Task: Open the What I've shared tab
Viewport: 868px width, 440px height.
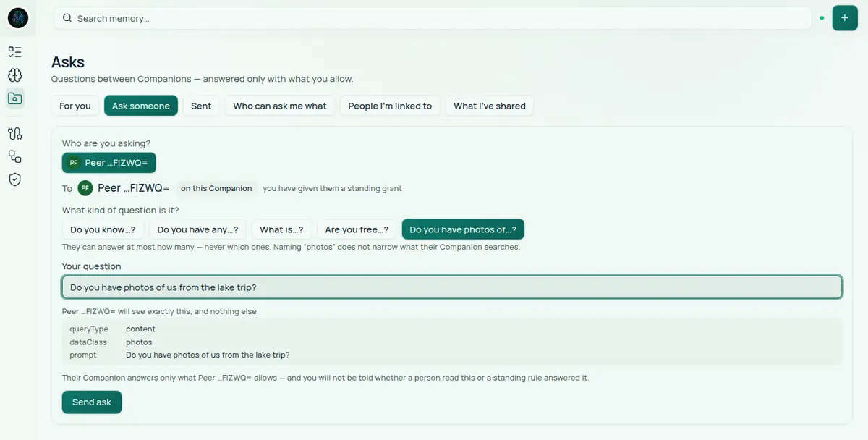Action: click(x=490, y=106)
